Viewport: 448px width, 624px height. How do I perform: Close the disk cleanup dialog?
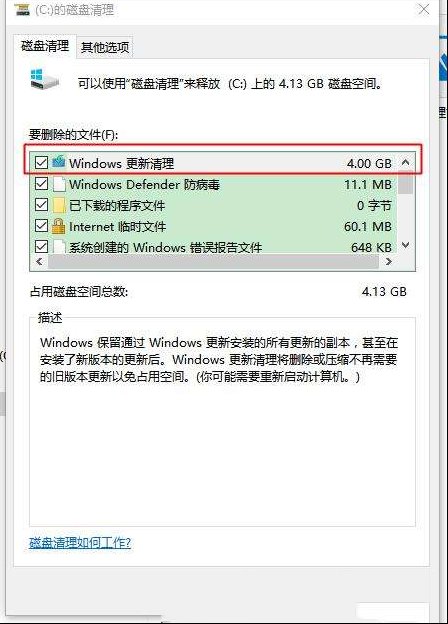pyautogui.click(x=424, y=9)
